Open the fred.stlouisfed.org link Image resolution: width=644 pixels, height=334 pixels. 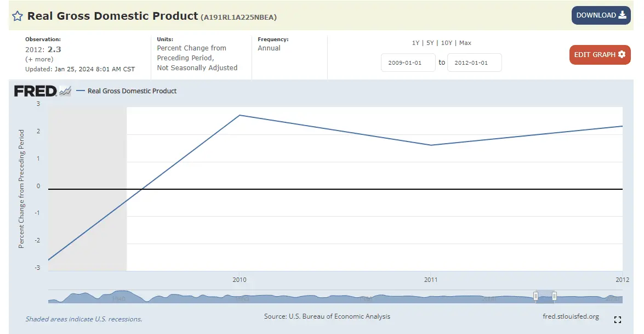(570, 316)
